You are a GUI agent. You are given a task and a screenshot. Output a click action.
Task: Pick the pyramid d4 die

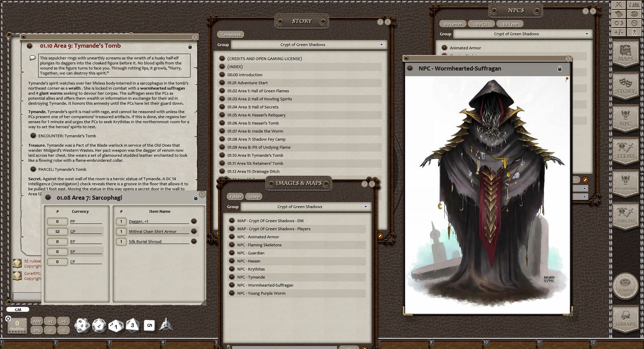coord(166,325)
